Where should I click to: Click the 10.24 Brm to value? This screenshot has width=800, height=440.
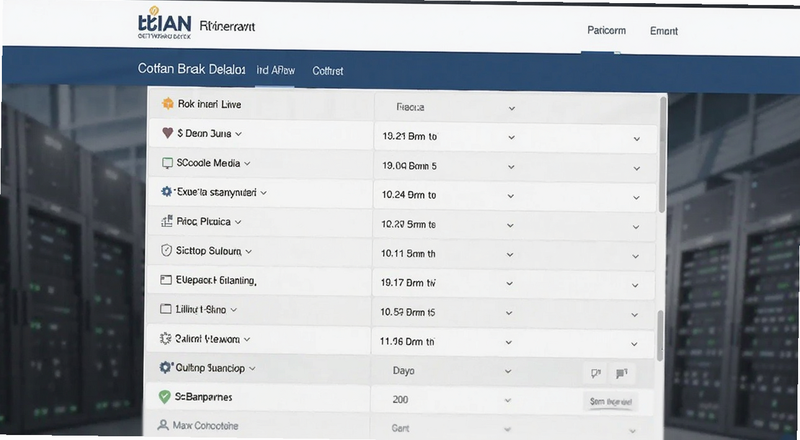[x=409, y=195]
